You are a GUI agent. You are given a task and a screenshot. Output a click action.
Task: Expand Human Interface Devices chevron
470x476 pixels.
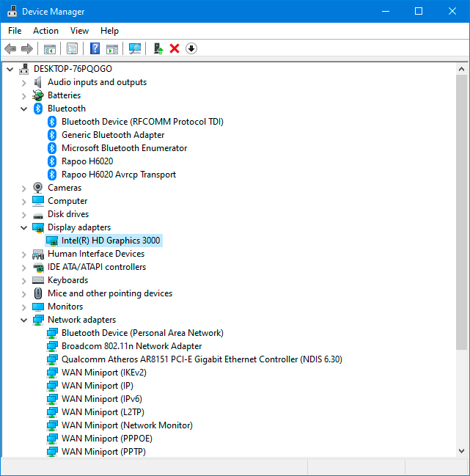point(23,255)
